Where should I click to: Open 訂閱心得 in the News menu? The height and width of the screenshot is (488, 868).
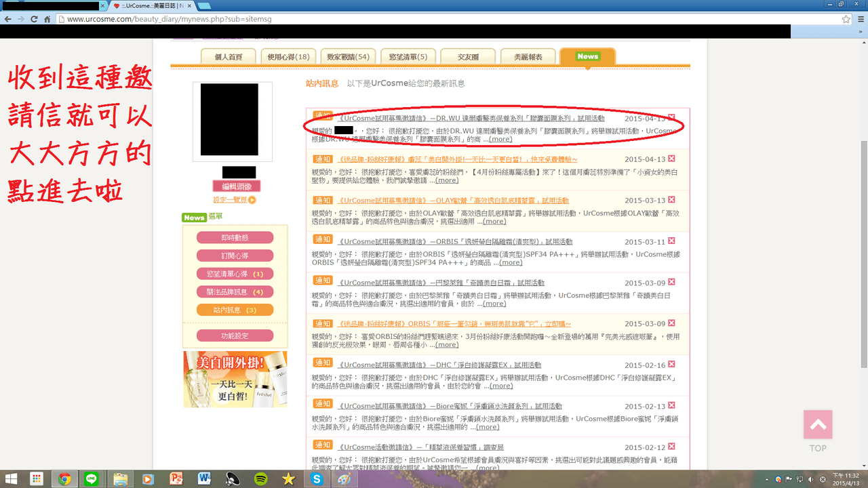(235, 256)
